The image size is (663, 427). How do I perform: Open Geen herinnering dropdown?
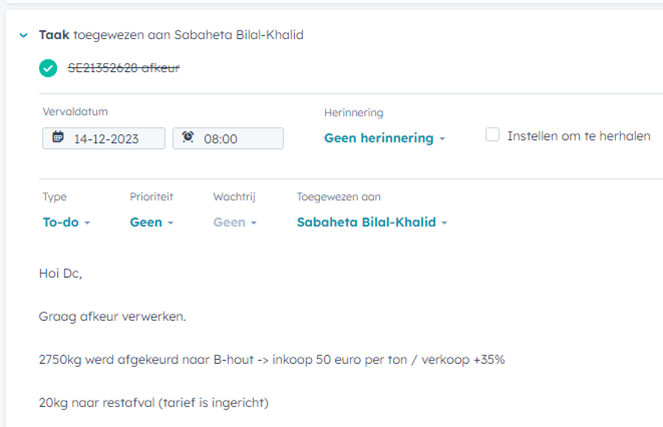[384, 138]
